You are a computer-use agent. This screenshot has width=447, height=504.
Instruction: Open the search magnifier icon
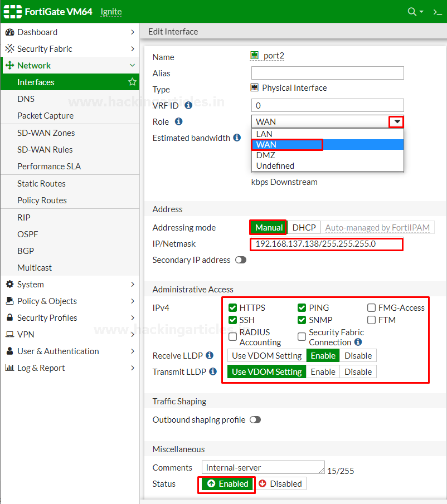point(412,12)
